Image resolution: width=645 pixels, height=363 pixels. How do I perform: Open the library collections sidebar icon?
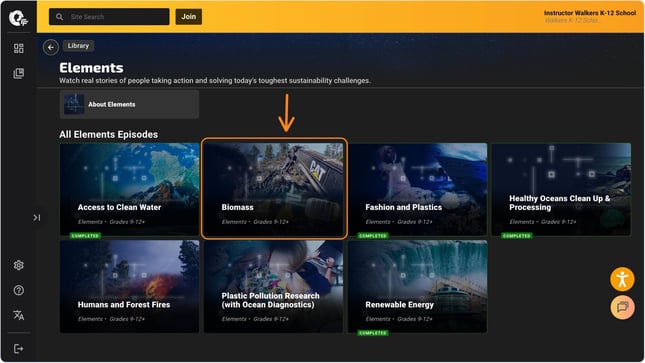pos(19,74)
